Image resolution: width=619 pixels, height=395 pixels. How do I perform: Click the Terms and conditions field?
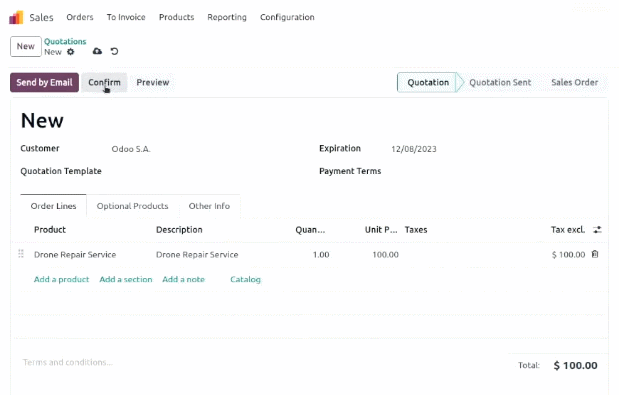pyautogui.click(x=68, y=362)
